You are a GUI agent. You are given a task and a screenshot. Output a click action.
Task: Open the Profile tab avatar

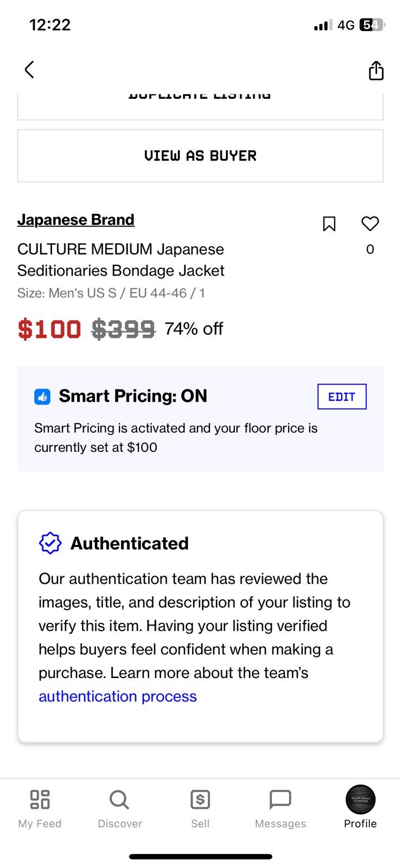point(360,800)
